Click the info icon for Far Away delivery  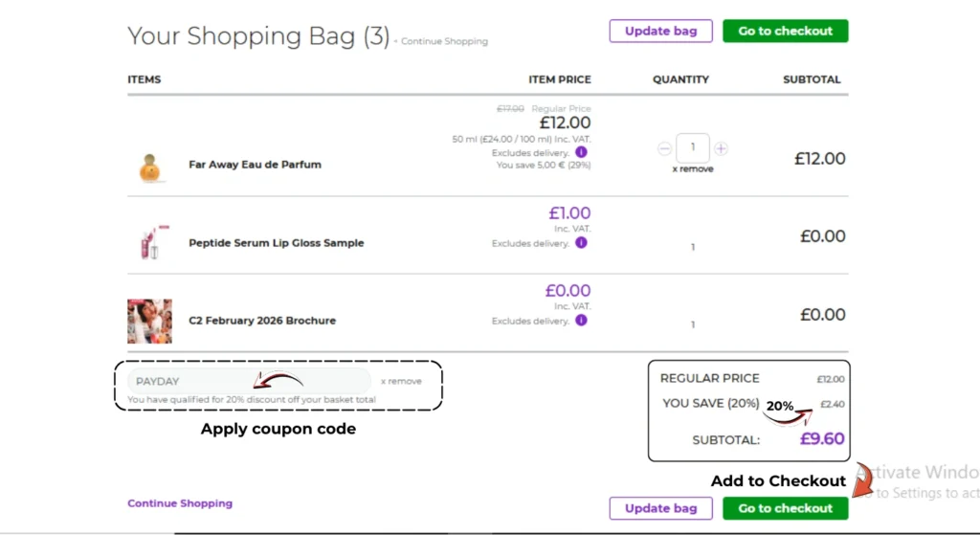tap(582, 152)
